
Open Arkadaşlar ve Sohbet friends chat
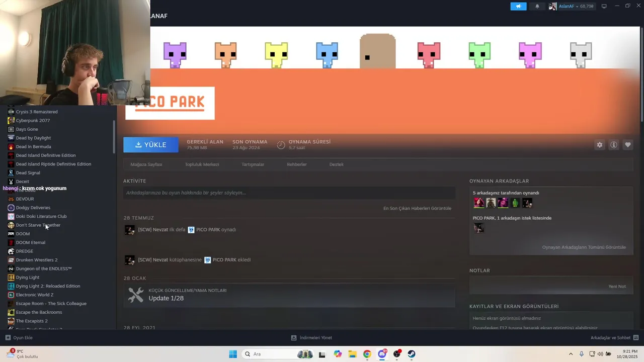coord(614,338)
